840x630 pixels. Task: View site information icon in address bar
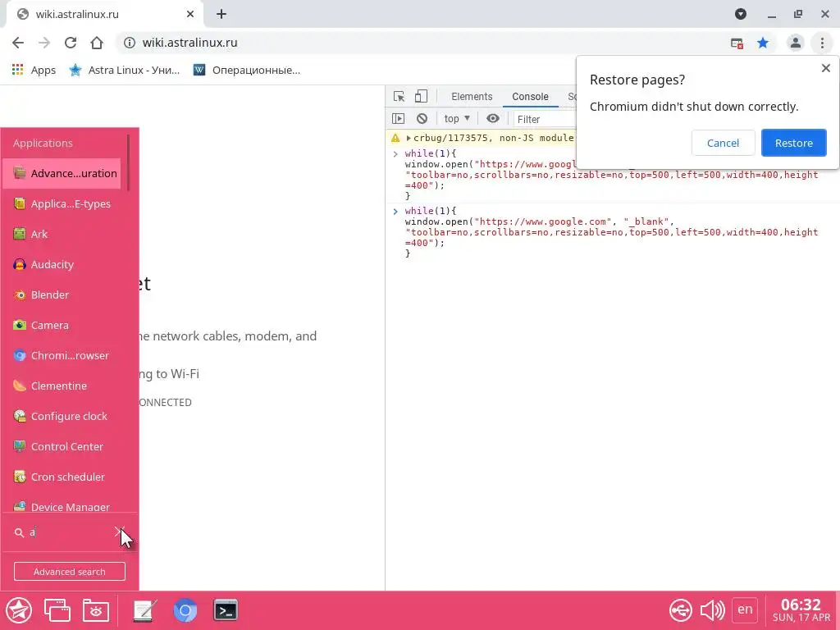point(130,43)
